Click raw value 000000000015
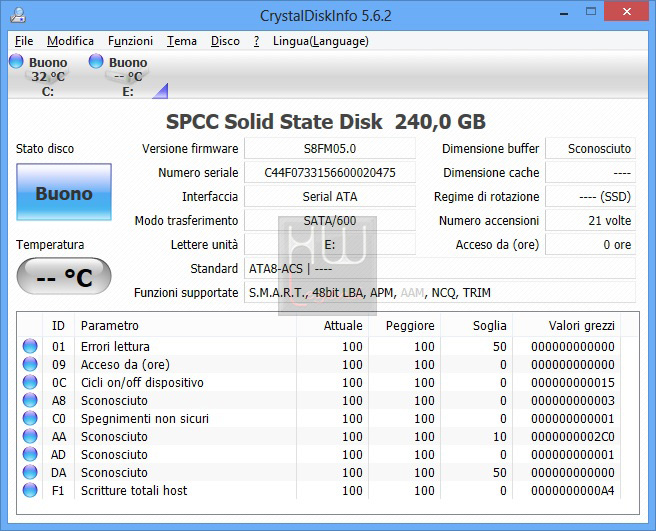 click(573, 382)
